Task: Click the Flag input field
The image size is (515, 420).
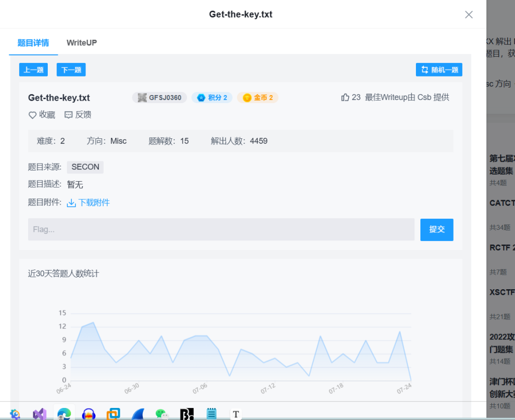Action: coord(221,229)
